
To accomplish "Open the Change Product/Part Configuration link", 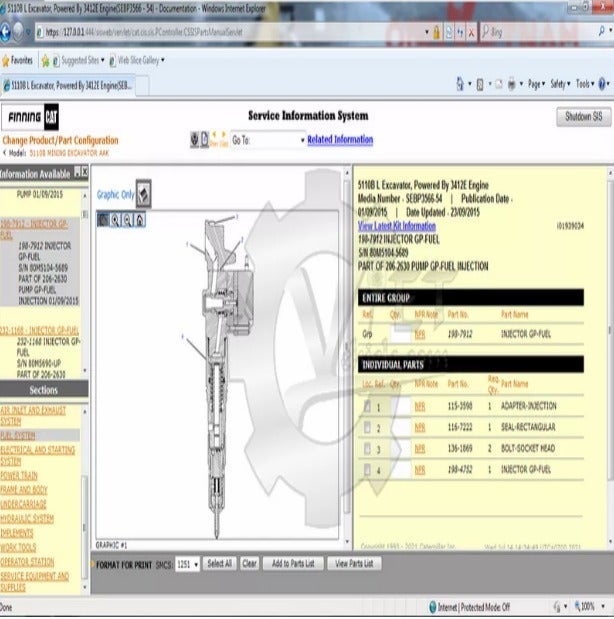I will 60,140.
